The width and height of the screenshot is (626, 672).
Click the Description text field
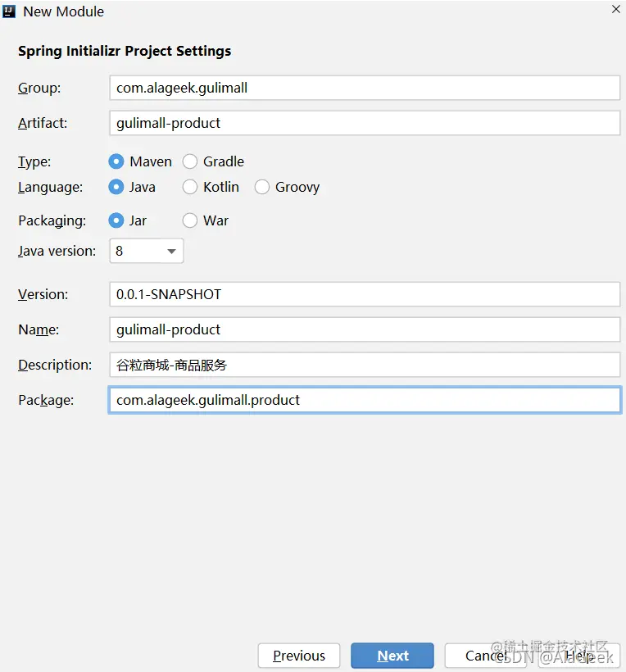click(365, 365)
